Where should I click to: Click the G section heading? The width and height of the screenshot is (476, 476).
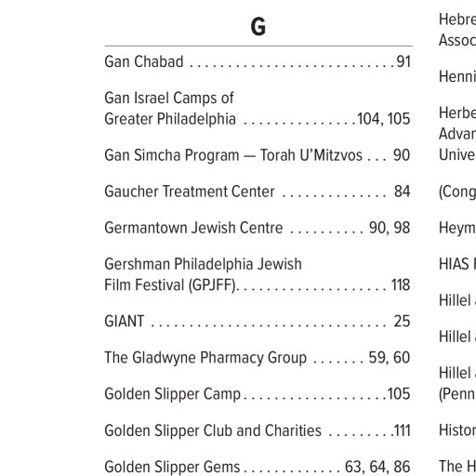tap(258, 27)
